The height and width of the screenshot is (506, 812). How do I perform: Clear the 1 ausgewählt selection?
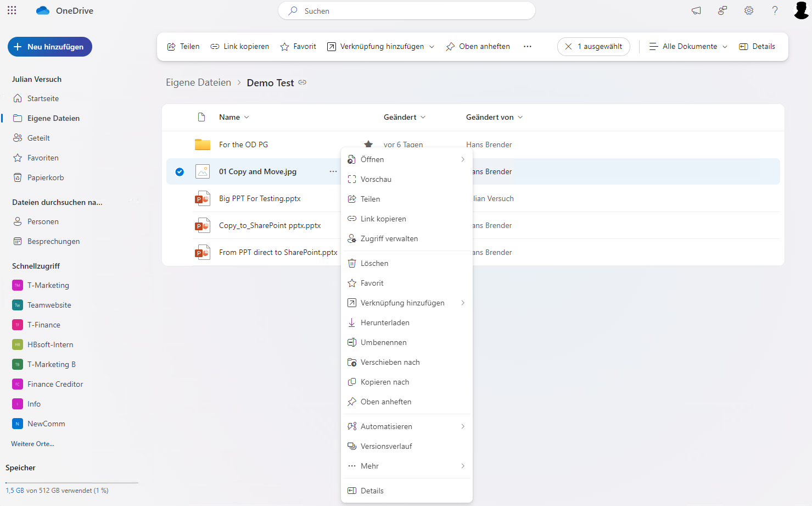(x=568, y=47)
